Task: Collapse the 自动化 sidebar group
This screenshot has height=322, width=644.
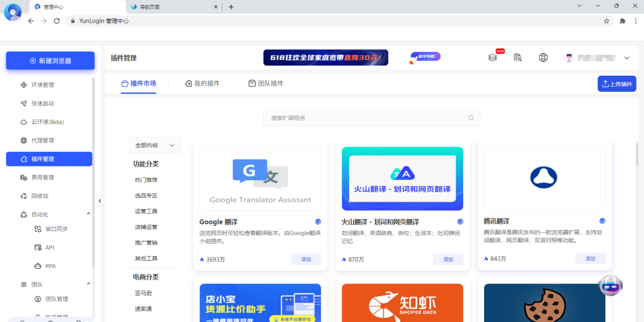Action: [89, 214]
